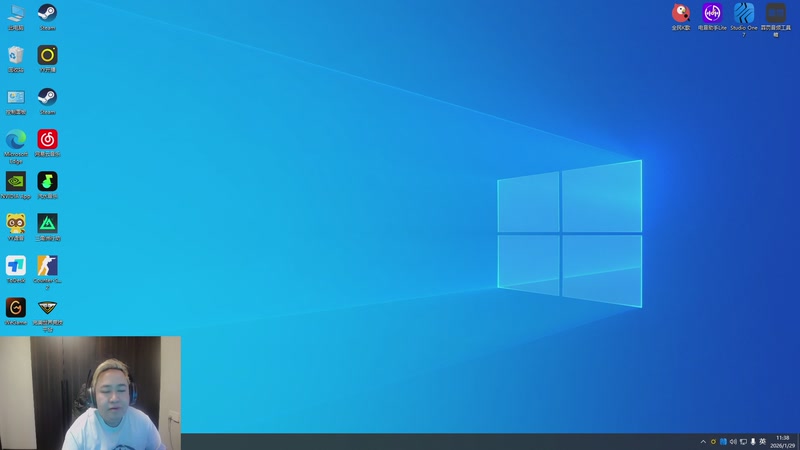The image size is (800, 450).
Task: Open the ToDesk desktop icon
Action: [x=16, y=269]
